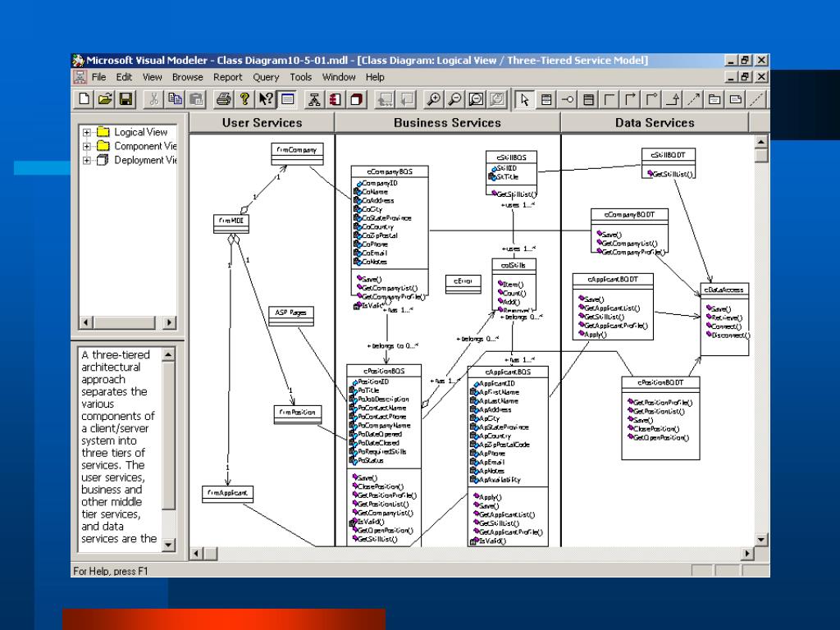
Task: Select the Interface lollipop tool
Action: [x=567, y=99]
